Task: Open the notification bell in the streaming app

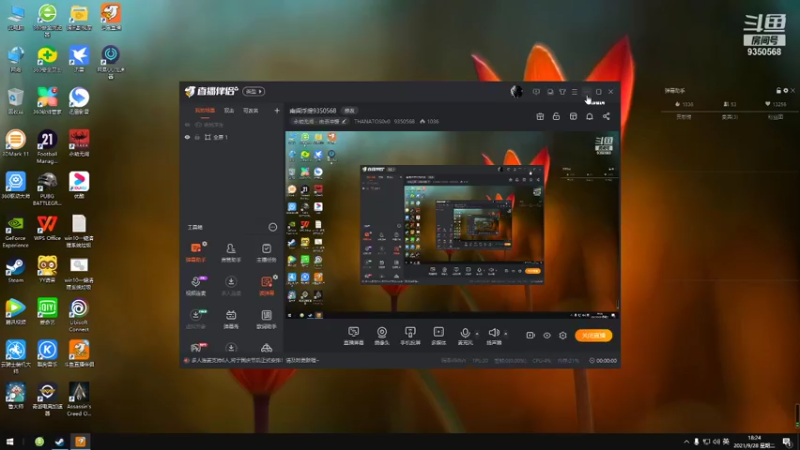Action: click(x=589, y=116)
